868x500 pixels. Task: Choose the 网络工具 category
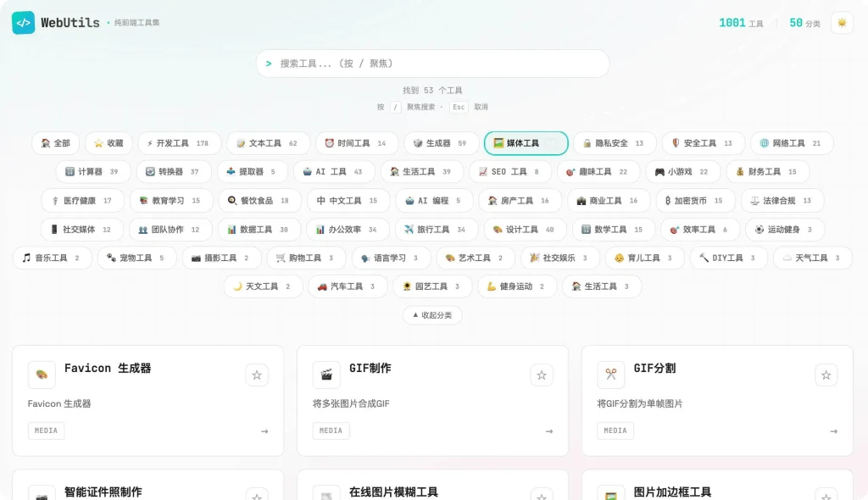792,143
